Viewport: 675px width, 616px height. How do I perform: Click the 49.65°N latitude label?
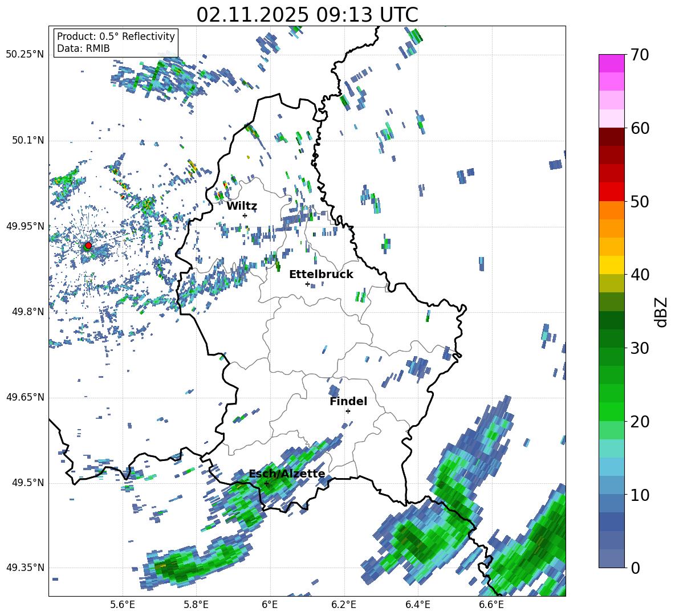[25, 397]
